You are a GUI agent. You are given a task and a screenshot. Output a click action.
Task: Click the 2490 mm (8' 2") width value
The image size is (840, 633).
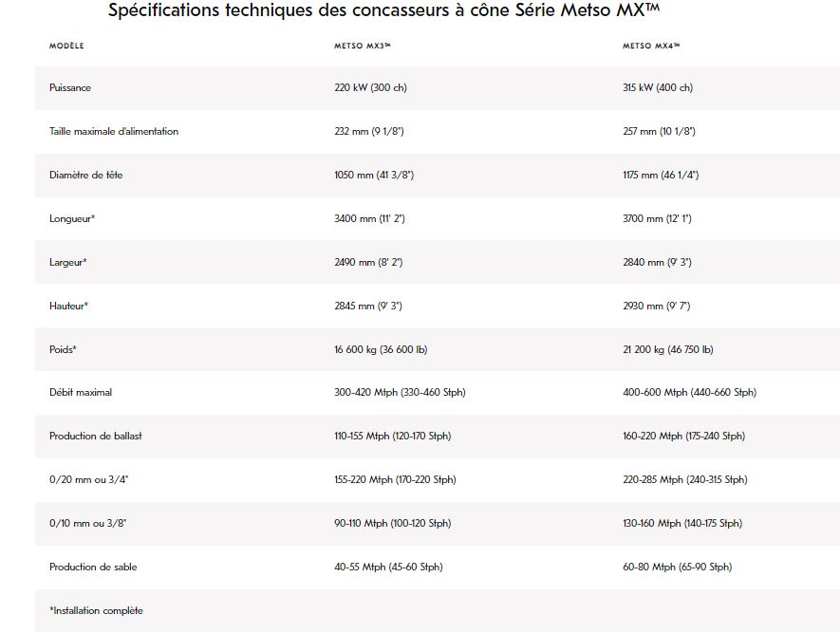pyautogui.click(x=368, y=263)
